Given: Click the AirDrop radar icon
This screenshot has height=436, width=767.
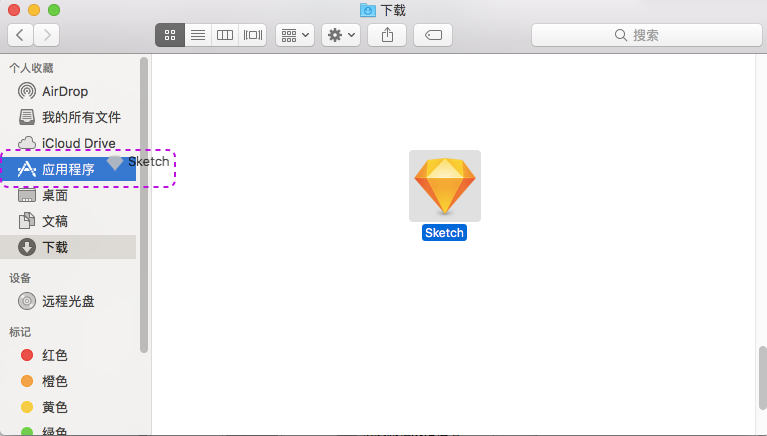Looking at the screenshot, I should (27, 91).
